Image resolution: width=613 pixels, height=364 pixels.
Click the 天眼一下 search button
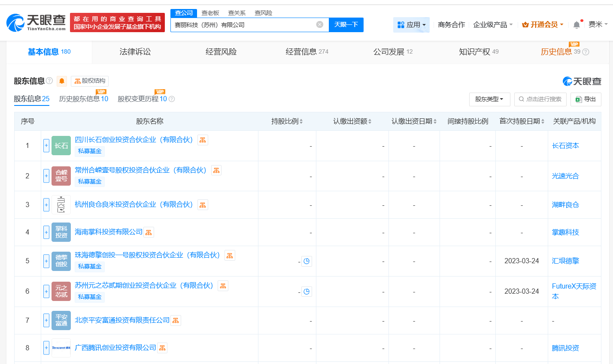(346, 24)
